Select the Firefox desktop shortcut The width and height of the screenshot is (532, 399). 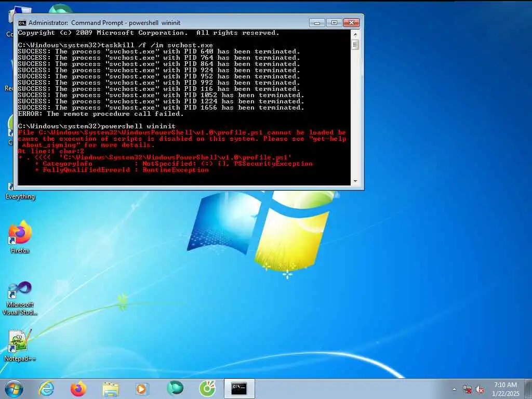pos(20,237)
